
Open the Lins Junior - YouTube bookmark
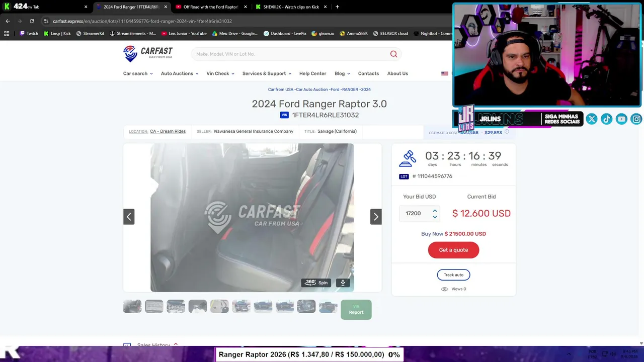click(184, 34)
